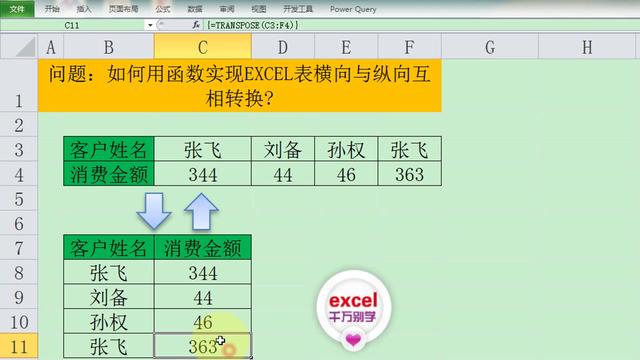
Task: Open the 公式 ribbon tab
Action: coord(162,9)
